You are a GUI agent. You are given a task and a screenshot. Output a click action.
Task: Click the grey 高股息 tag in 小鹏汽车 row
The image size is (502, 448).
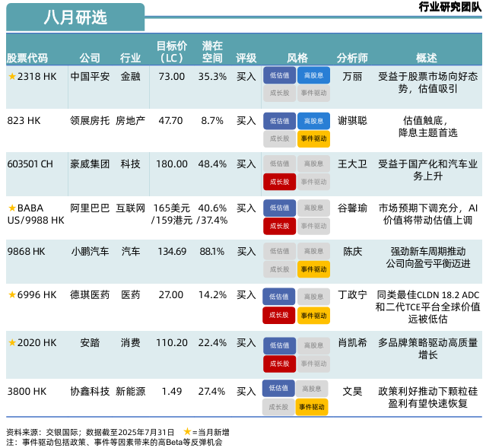coord(313,251)
